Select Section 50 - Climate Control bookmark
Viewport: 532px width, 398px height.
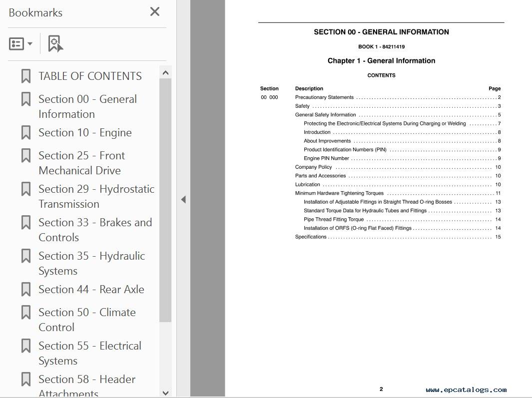point(87,320)
